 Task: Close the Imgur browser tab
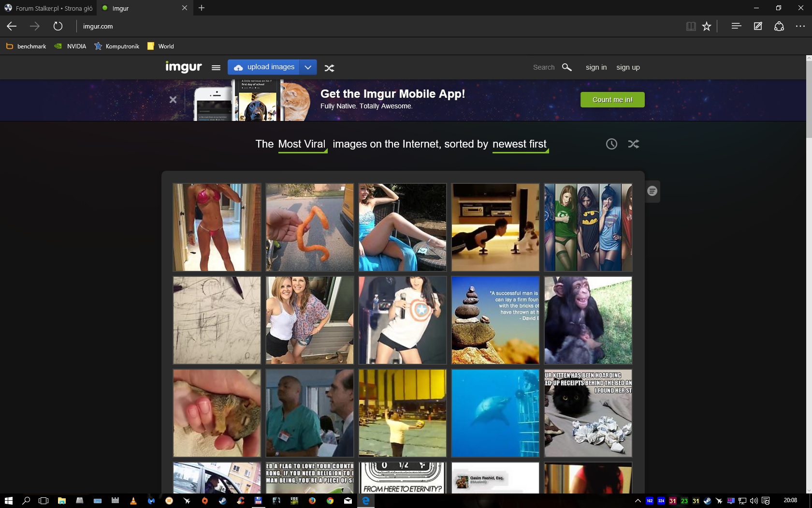[x=185, y=8]
